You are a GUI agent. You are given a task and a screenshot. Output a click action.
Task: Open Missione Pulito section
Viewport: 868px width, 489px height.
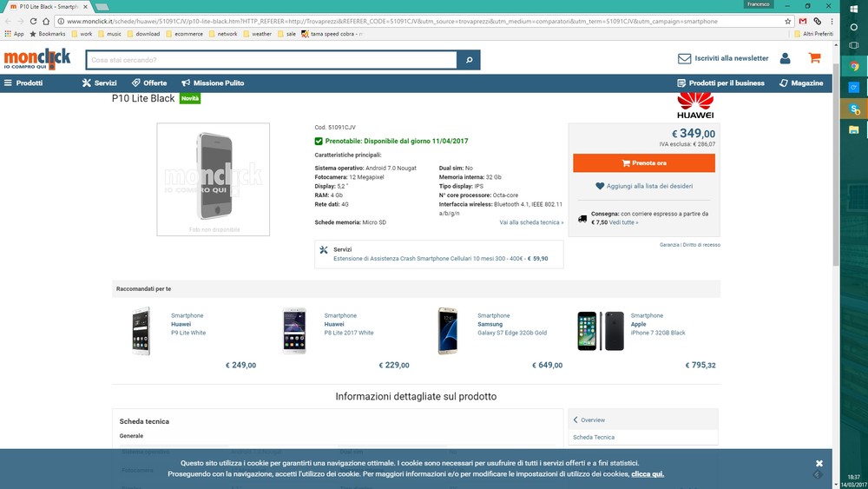(x=214, y=83)
